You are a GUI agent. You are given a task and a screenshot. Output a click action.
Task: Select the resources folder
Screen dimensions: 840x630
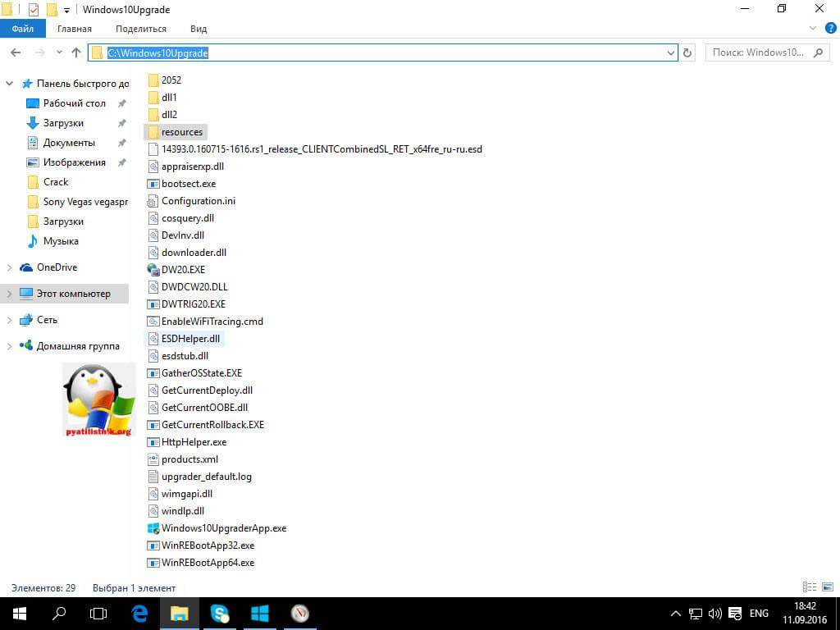(x=176, y=132)
